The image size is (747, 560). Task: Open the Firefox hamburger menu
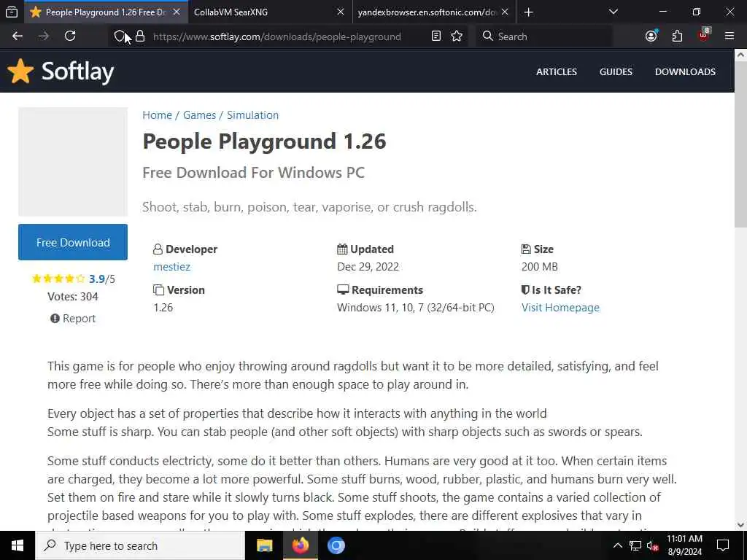pos(729,36)
